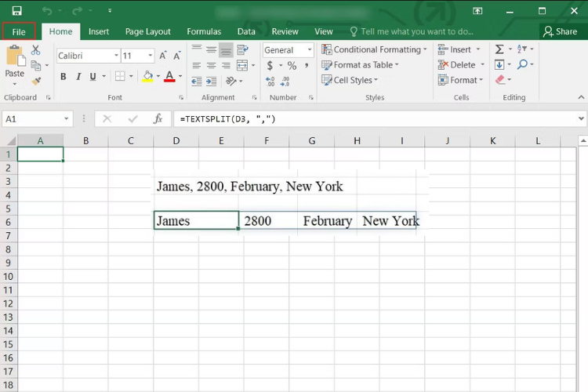This screenshot has width=588, height=392.
Task: Switch to the Page Layout tab
Action: [147, 31]
